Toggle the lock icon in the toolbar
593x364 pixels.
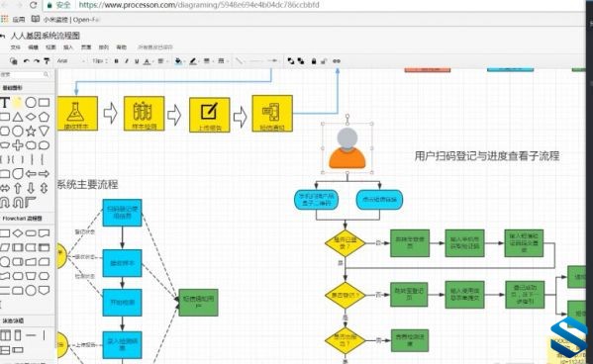(314, 61)
